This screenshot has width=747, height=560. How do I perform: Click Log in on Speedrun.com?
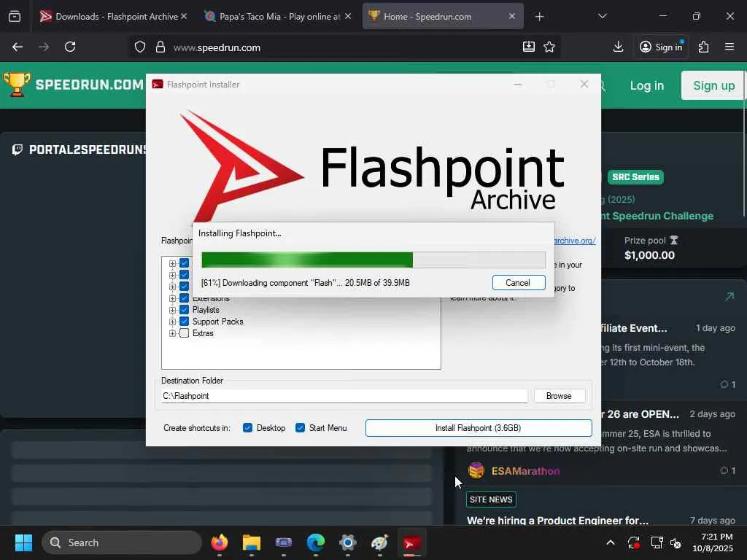tap(647, 86)
